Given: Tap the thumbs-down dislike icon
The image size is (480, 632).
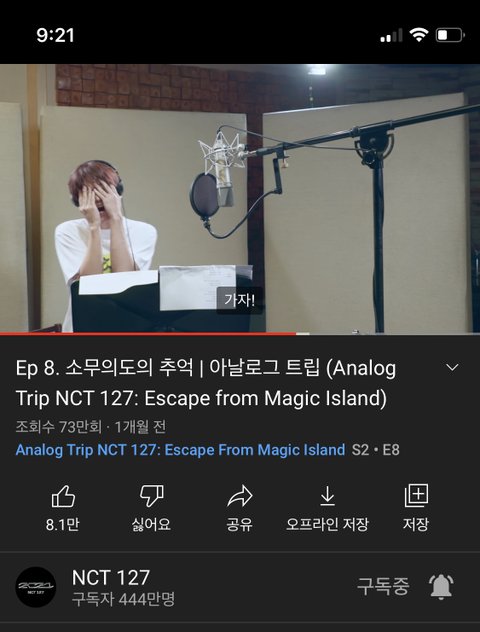Looking at the screenshot, I should 152,496.
